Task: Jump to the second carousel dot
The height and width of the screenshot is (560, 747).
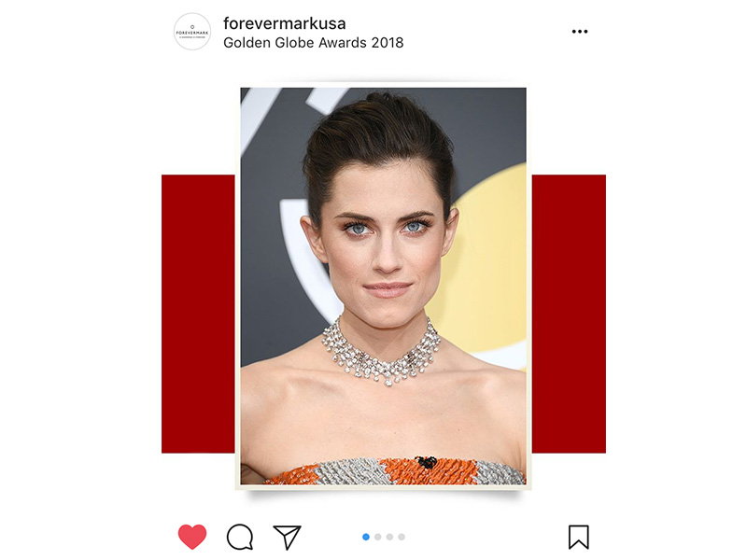Action: [x=378, y=538]
